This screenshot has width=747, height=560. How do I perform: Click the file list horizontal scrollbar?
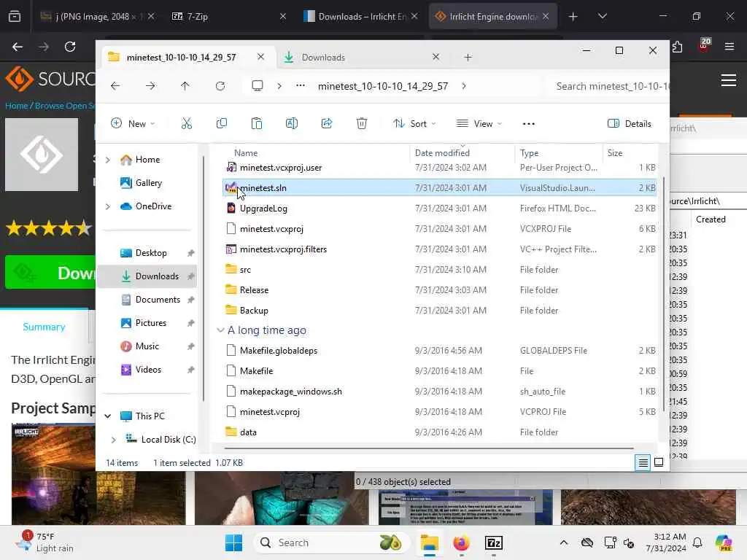click(429, 448)
